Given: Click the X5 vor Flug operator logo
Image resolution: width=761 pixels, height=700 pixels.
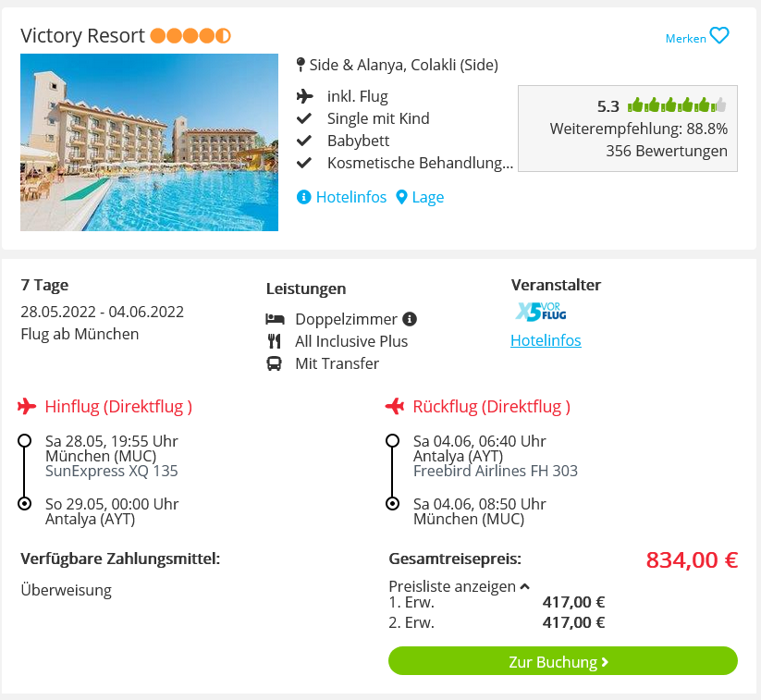Looking at the screenshot, I should [541, 312].
